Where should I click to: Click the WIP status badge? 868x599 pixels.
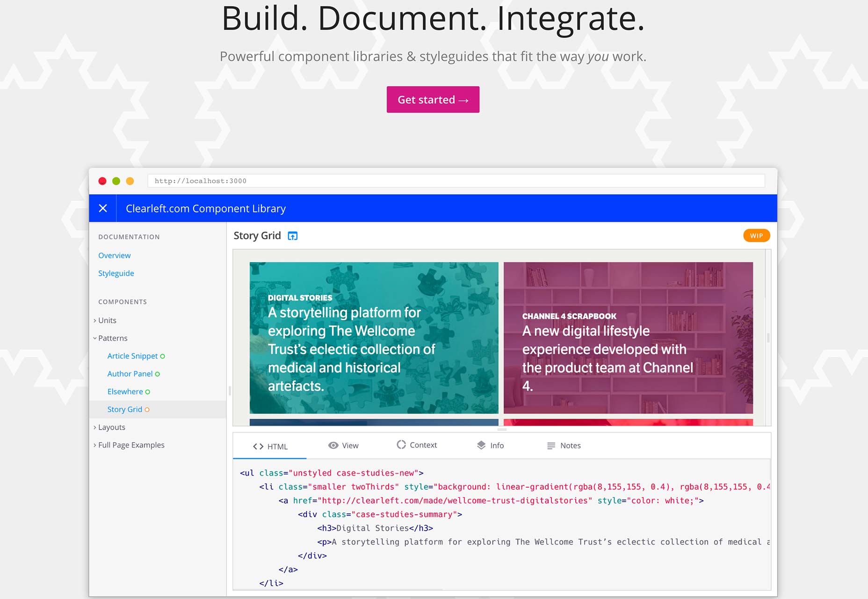point(756,235)
